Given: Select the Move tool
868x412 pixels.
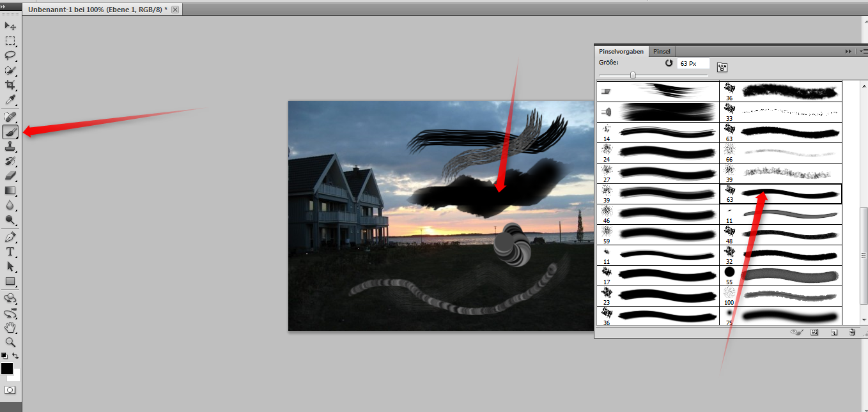Looking at the screenshot, I should (x=9, y=26).
